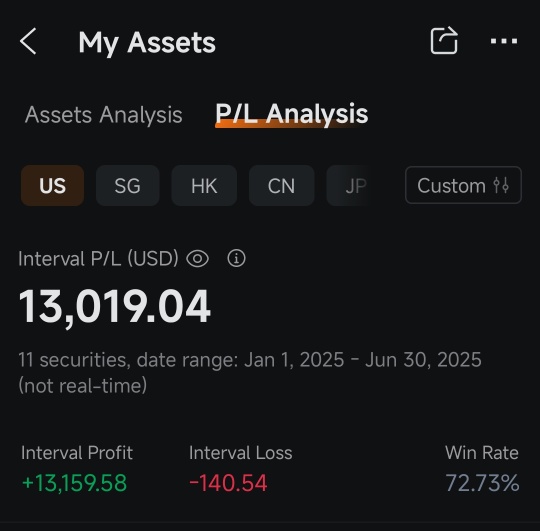
Task: Tap the My Assets title
Action: tap(147, 42)
